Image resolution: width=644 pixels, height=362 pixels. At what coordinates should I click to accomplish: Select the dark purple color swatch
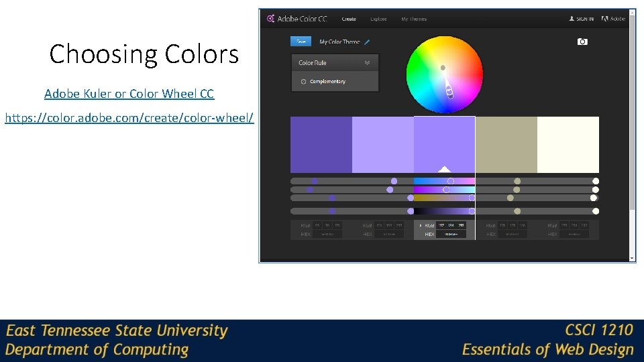pyautogui.click(x=321, y=145)
